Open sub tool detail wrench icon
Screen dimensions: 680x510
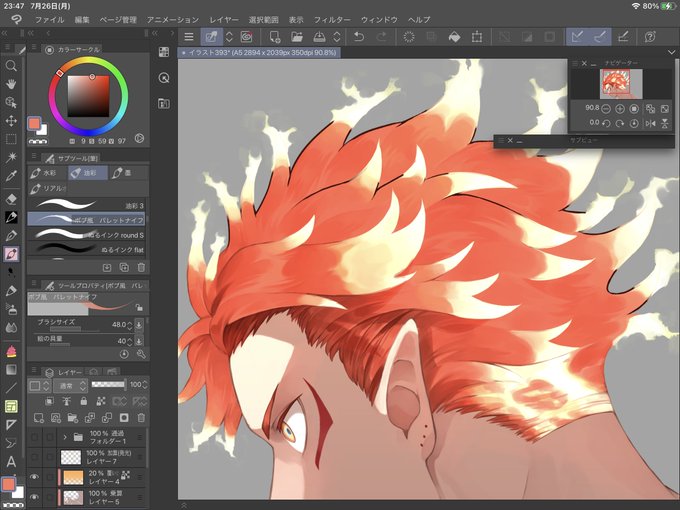pos(141,354)
